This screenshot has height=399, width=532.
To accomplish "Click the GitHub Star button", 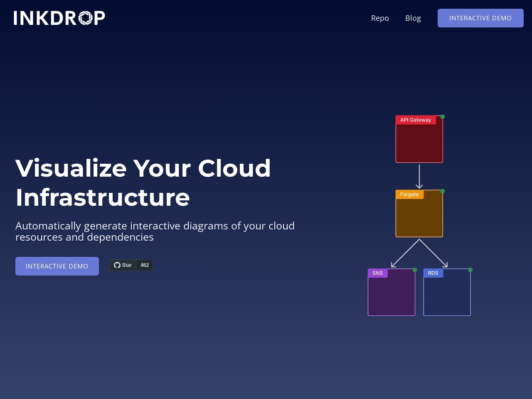I will 123,265.
